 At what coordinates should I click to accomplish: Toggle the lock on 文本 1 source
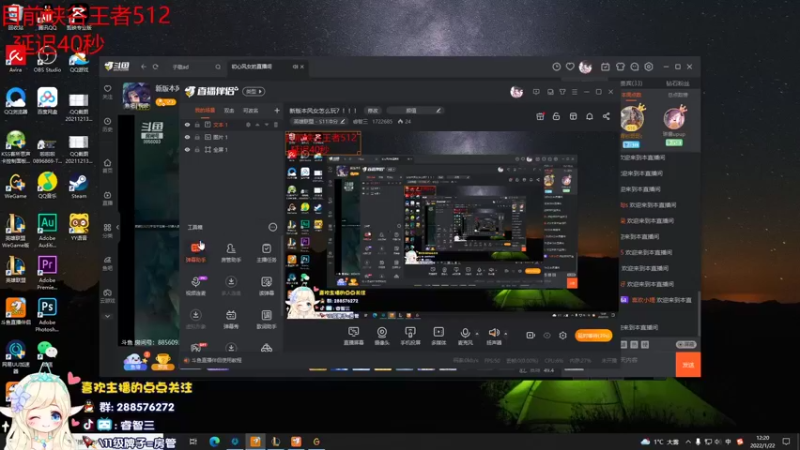point(197,125)
